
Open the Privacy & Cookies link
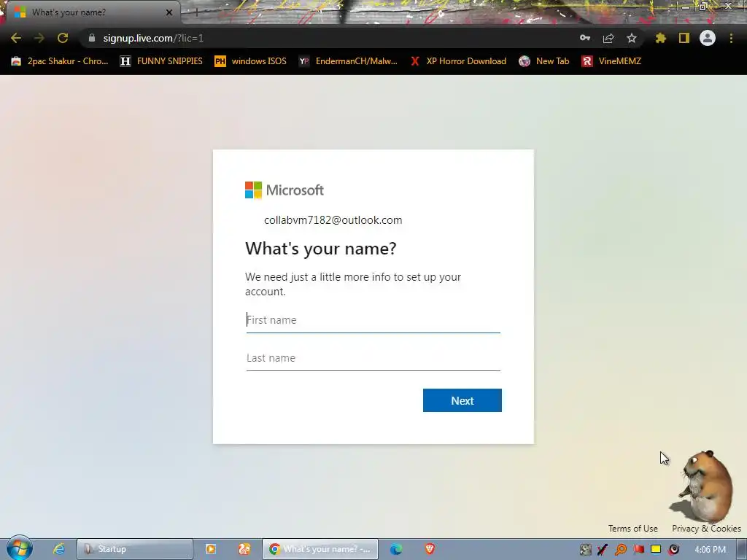click(706, 529)
